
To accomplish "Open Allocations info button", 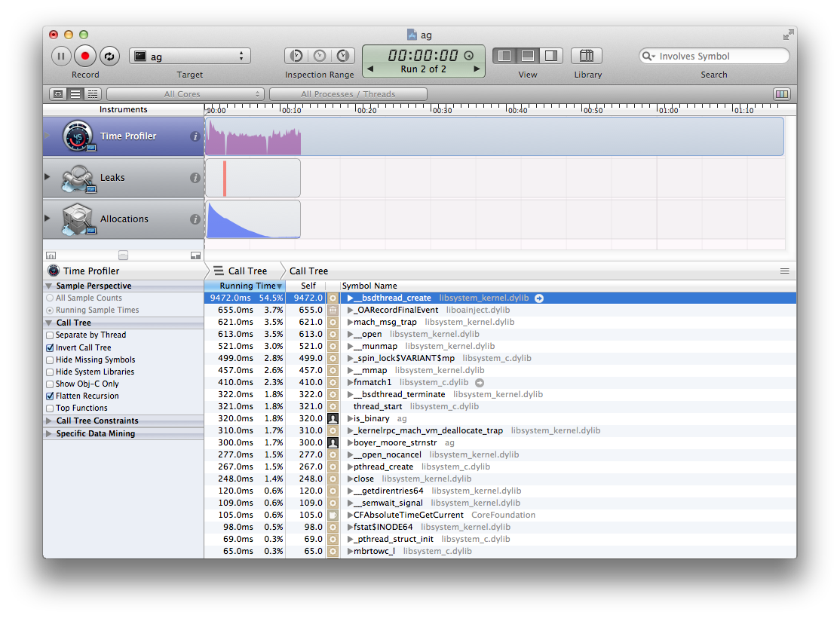I will (195, 219).
